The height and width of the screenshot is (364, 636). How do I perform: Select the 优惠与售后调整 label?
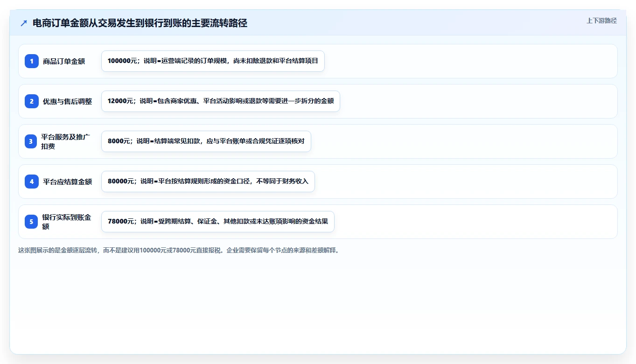click(68, 101)
